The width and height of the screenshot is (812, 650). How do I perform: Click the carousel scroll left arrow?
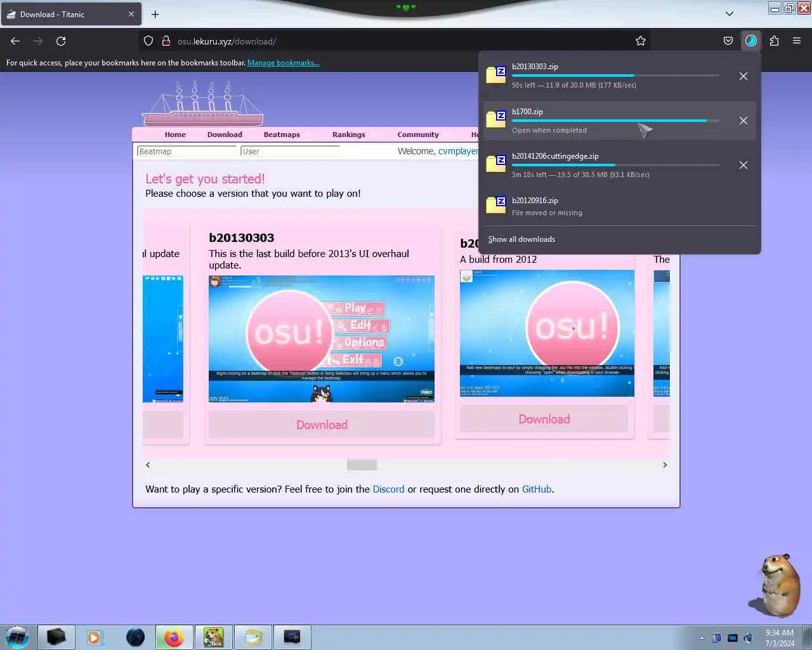(148, 465)
